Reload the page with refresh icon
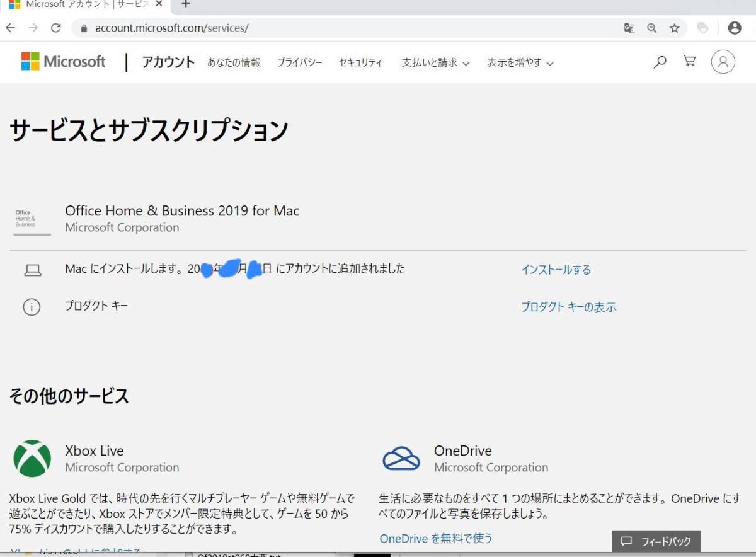Screen dimensions: 756x557 56,28
